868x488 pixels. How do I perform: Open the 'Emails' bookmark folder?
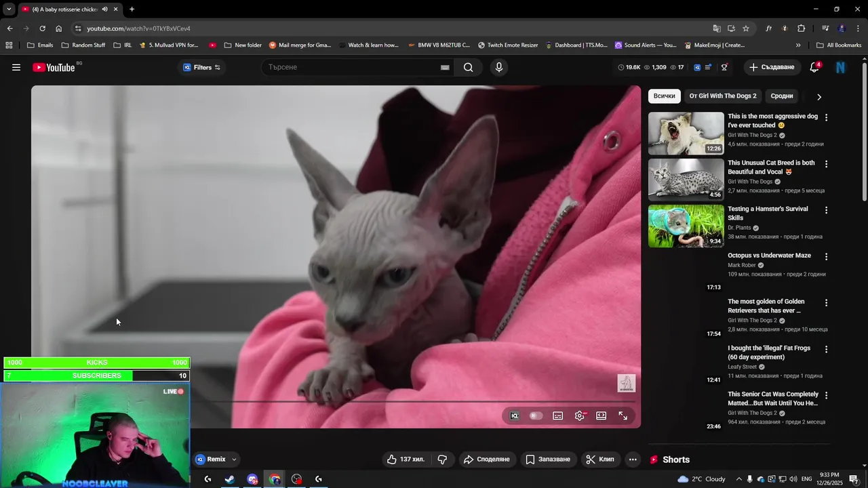click(x=40, y=45)
